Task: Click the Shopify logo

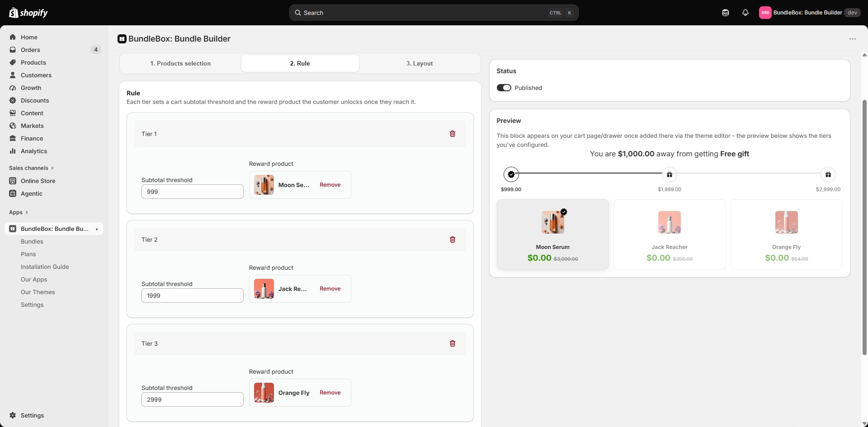Action: click(28, 13)
